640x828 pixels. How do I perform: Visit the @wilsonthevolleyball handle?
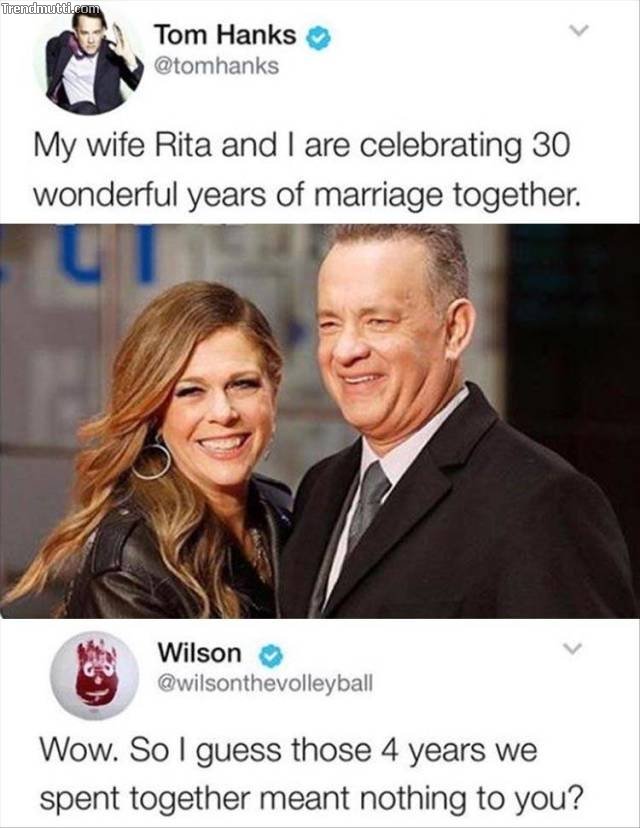(265, 683)
